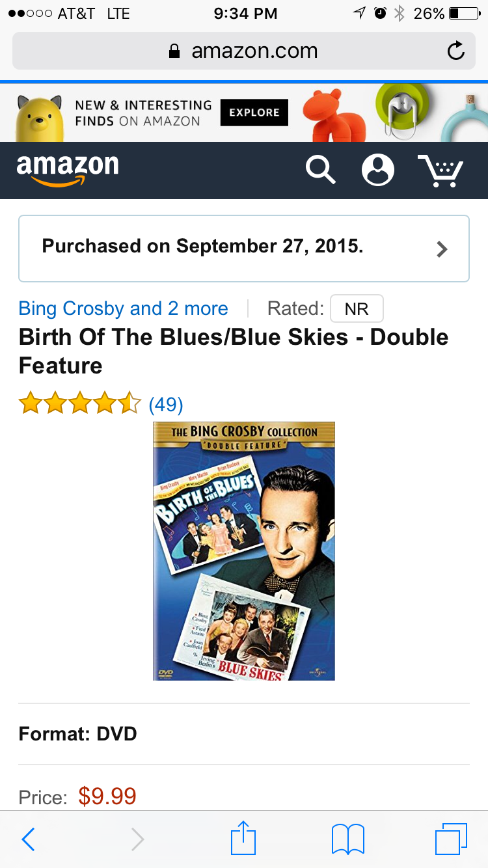488x868 pixels.
Task: Tap the four-and-a-half star rating
Action: 80,403
